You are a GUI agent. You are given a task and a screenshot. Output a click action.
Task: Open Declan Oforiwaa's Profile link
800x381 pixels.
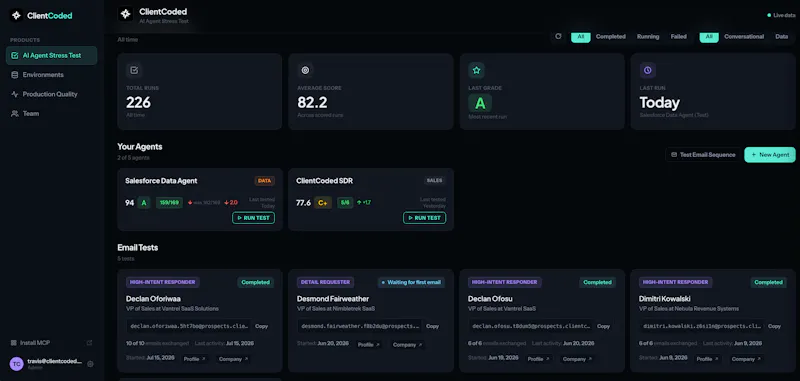click(194, 359)
